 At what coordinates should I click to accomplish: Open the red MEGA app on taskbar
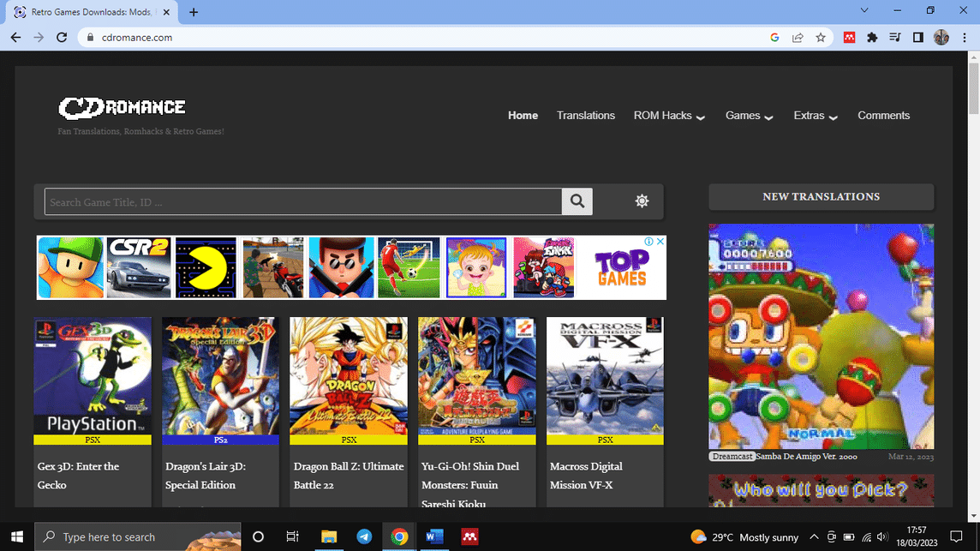click(x=469, y=536)
